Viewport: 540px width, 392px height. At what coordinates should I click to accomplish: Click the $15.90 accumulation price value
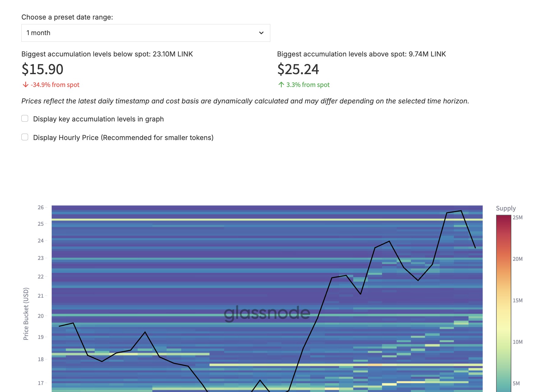(42, 69)
